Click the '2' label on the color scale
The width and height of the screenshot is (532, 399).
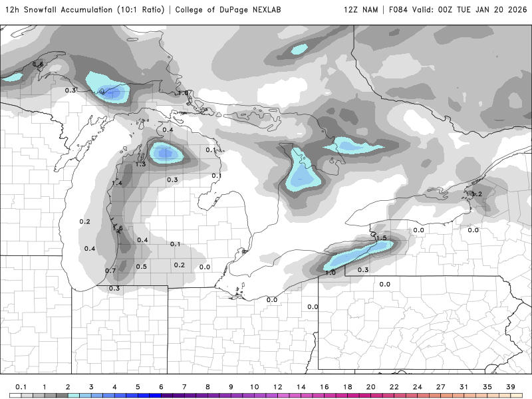point(68,387)
